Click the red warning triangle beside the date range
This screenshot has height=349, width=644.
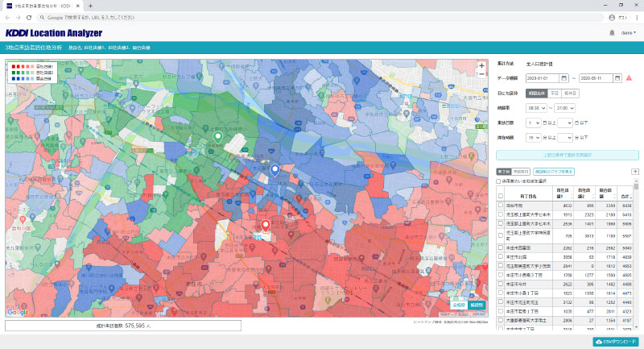629,78
